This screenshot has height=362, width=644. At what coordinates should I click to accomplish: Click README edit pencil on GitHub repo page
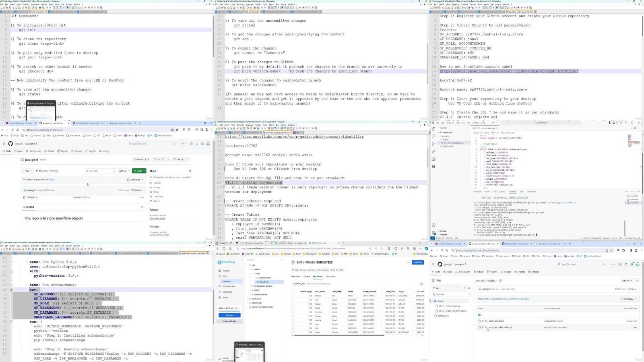[142, 207]
